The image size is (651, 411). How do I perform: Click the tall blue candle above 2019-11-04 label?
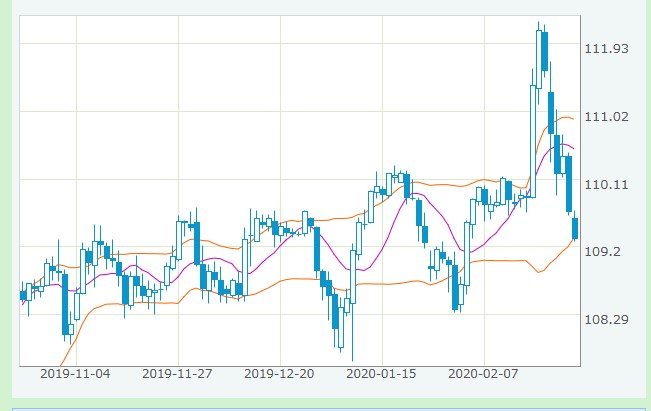66,308
